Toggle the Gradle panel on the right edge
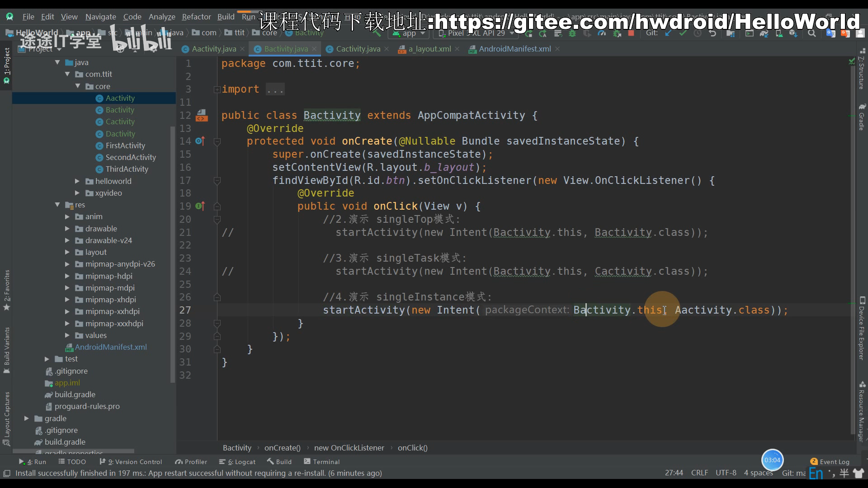Image resolution: width=868 pixels, height=488 pixels. coord(862,117)
